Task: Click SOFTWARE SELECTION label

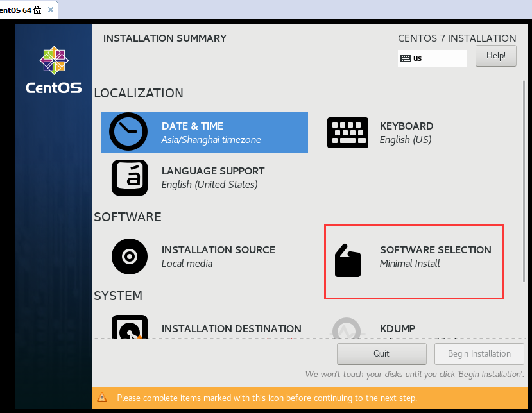Action: pyautogui.click(x=435, y=250)
